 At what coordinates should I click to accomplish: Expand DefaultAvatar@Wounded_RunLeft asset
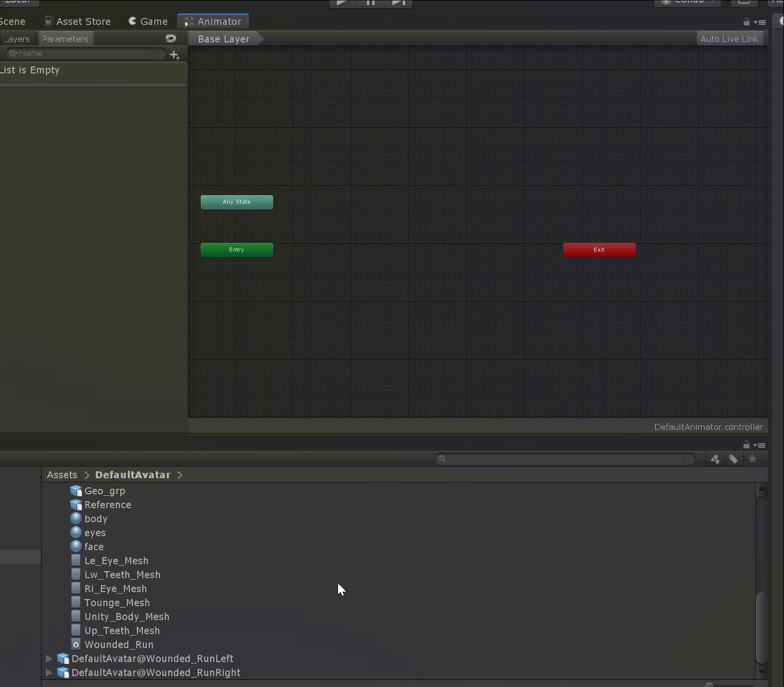tap(49, 659)
